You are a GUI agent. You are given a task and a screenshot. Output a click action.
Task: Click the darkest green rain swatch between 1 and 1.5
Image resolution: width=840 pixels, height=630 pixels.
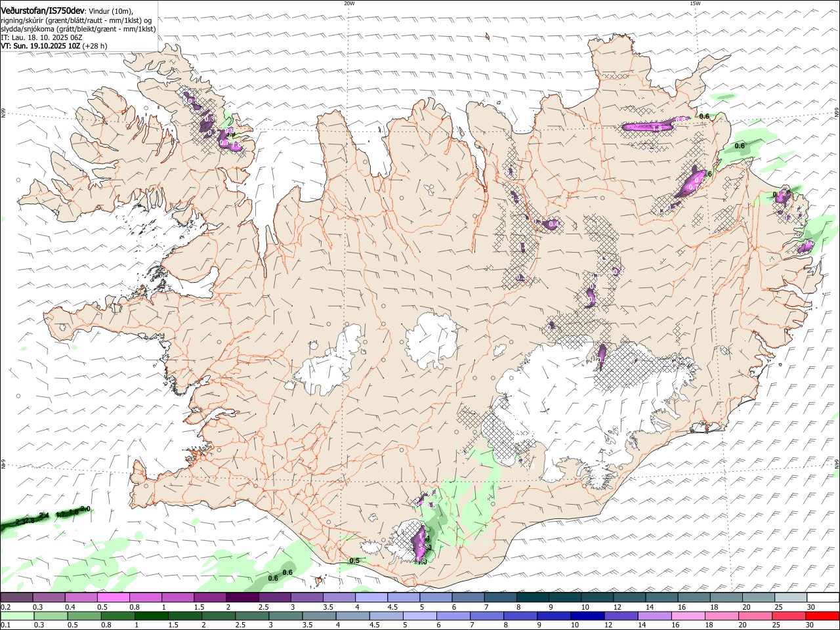[151, 616]
